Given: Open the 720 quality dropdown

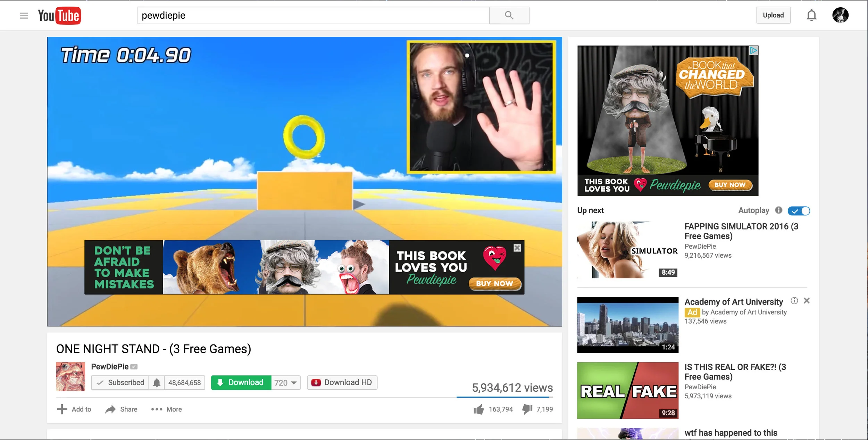Looking at the screenshot, I should pos(286,383).
